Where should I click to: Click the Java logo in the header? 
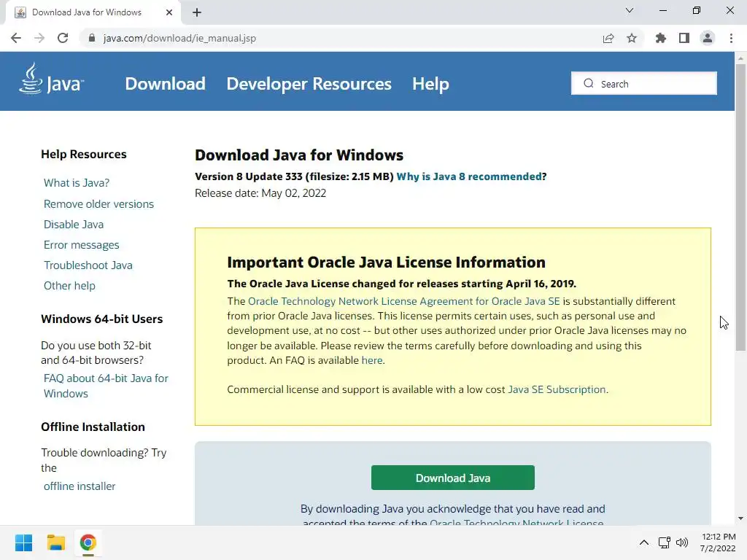click(52, 79)
